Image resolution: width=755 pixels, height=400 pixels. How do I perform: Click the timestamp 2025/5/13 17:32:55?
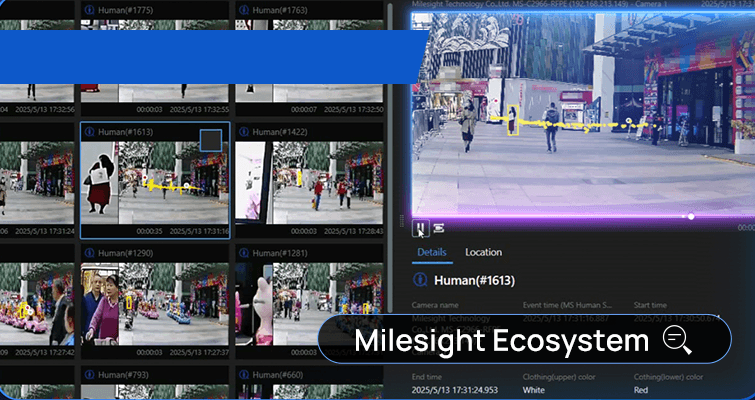(x=199, y=110)
